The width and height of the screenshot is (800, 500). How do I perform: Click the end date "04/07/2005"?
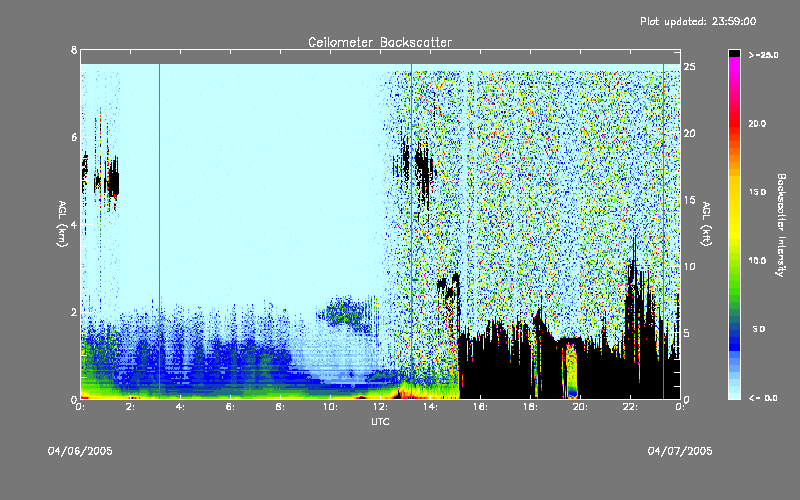pyautogui.click(x=680, y=451)
